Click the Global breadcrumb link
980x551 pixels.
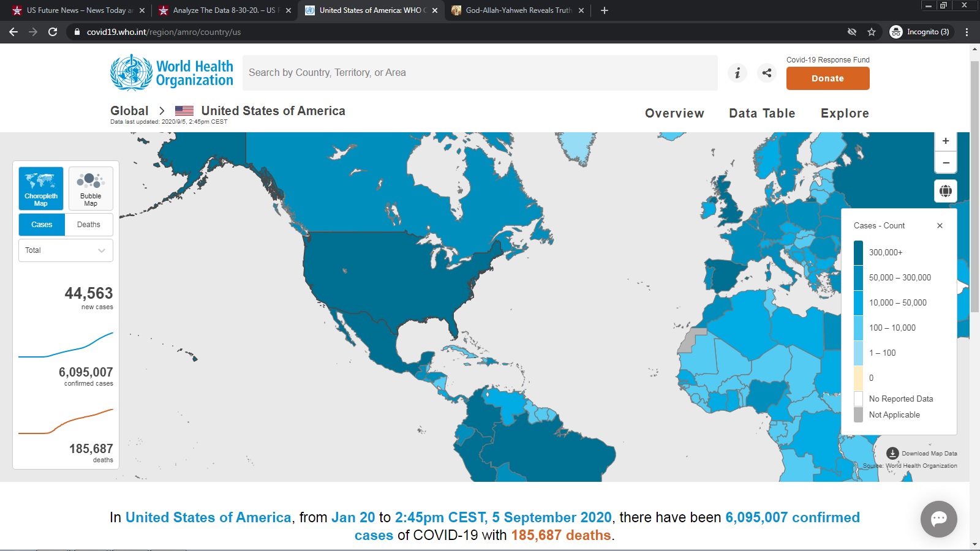click(129, 111)
